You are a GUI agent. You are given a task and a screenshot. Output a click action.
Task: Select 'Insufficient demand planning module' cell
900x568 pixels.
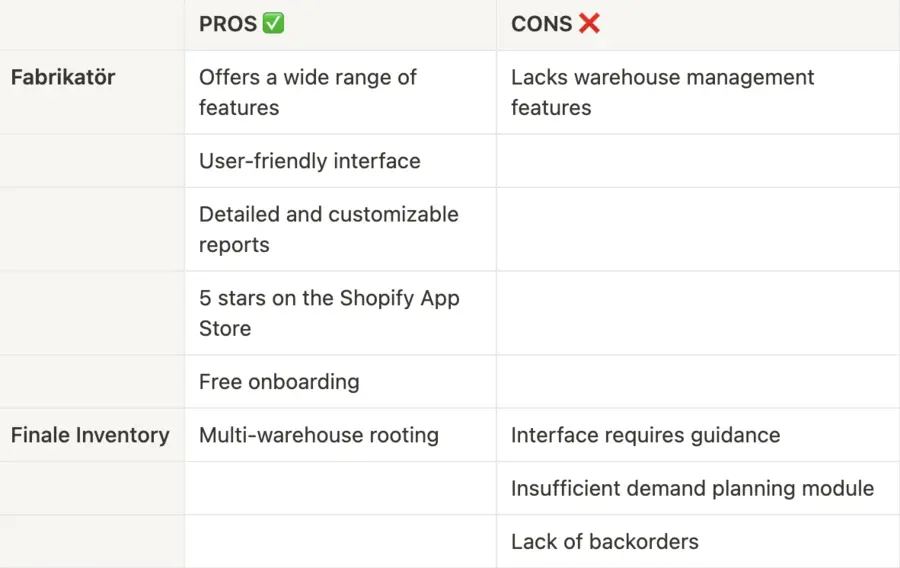[x=698, y=488]
